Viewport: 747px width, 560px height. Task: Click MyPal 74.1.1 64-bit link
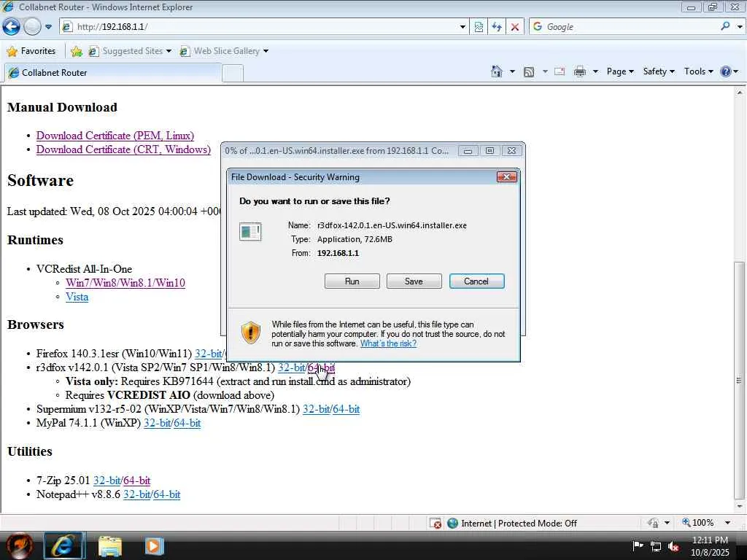click(187, 423)
